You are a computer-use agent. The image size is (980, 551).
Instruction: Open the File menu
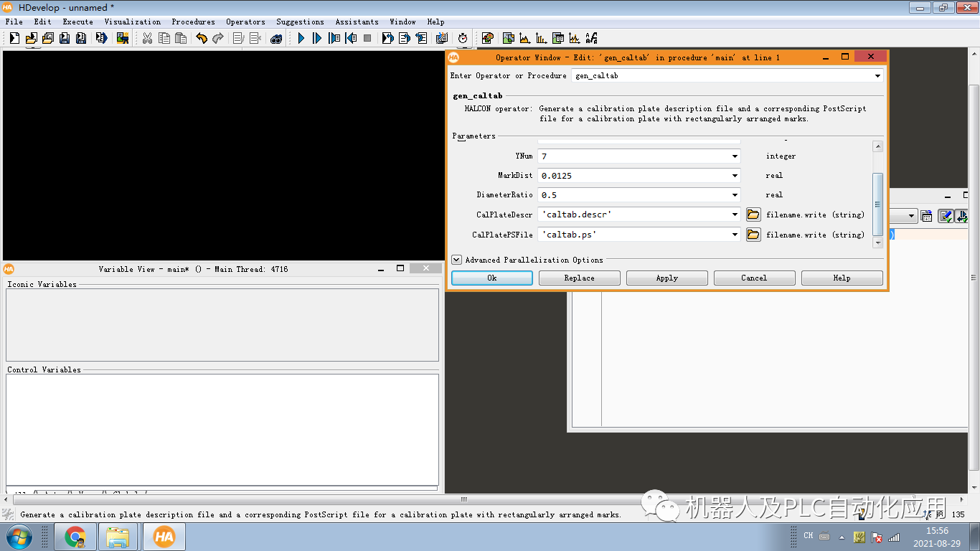tap(14, 22)
